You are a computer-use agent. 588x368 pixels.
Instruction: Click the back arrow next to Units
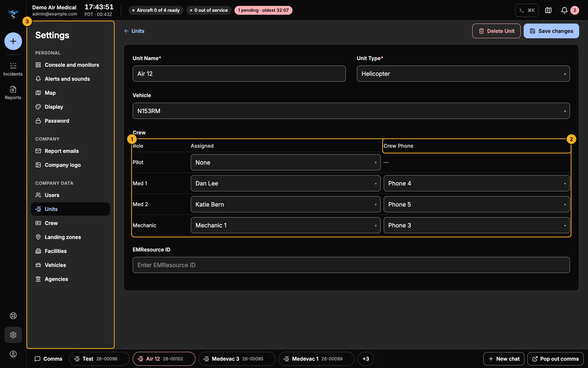point(126,31)
